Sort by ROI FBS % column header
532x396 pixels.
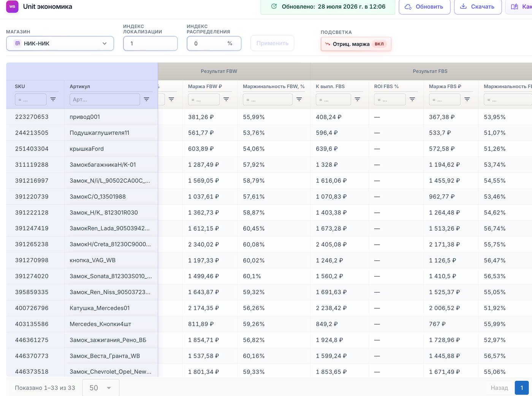386,86
